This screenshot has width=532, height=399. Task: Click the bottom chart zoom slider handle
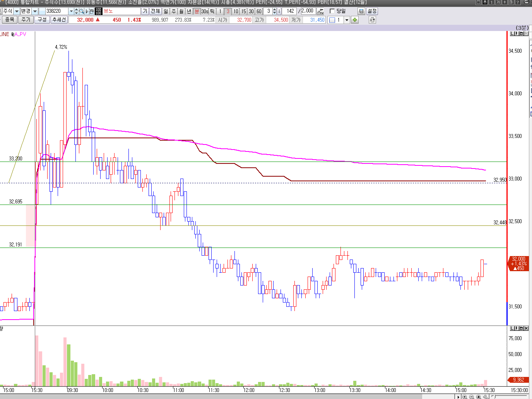[495, 397]
